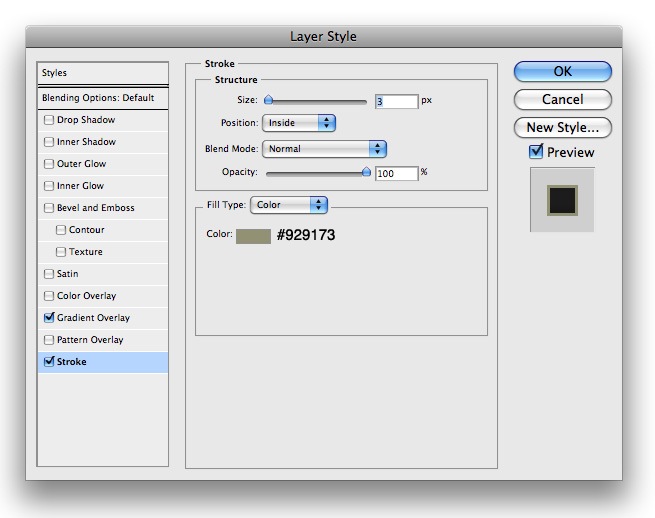This screenshot has height=518, width=655.
Task: Click the Opacity slider handle
Action: click(x=366, y=172)
